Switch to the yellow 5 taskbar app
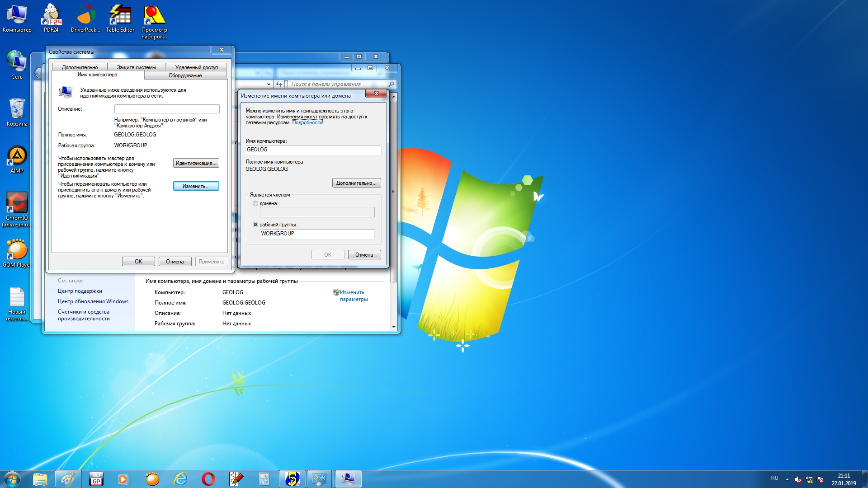Image resolution: width=868 pixels, height=488 pixels. click(x=292, y=479)
